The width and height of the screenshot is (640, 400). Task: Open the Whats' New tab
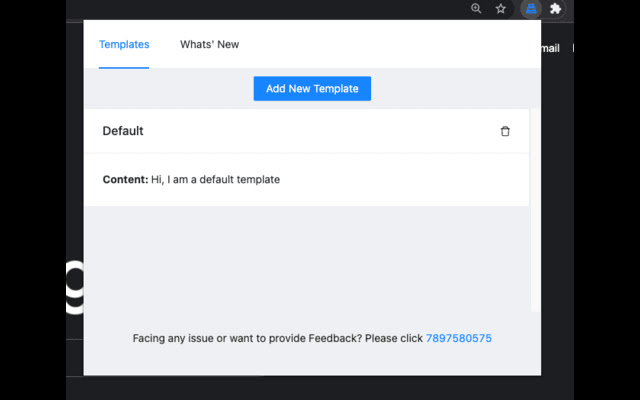pyautogui.click(x=209, y=45)
